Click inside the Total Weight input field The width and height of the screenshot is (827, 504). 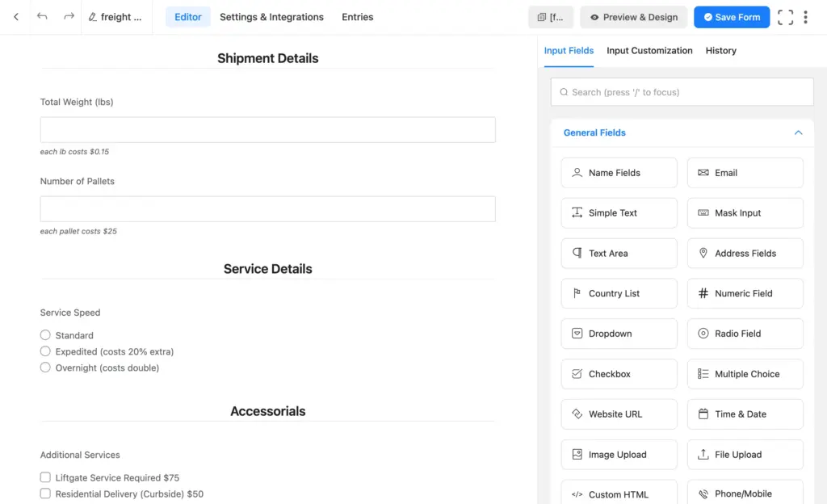(x=267, y=130)
